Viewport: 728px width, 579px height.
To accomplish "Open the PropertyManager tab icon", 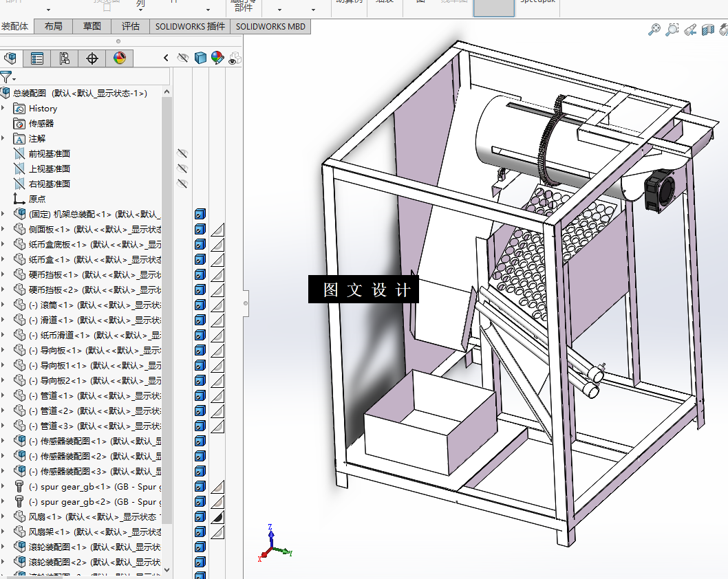I will [x=37, y=58].
